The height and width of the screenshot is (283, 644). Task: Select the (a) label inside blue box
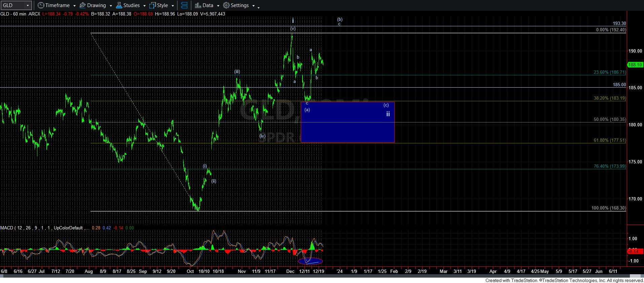[307, 110]
